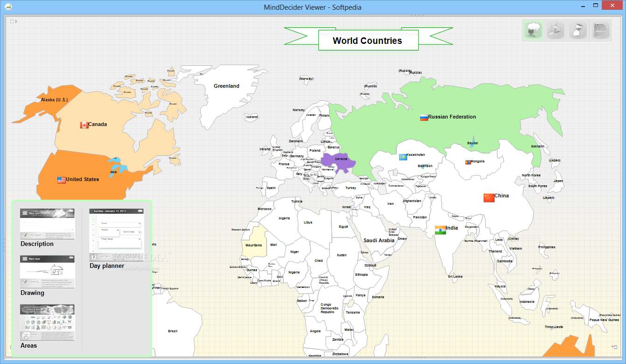Select the France label
The image size is (626, 364).
click(x=284, y=164)
